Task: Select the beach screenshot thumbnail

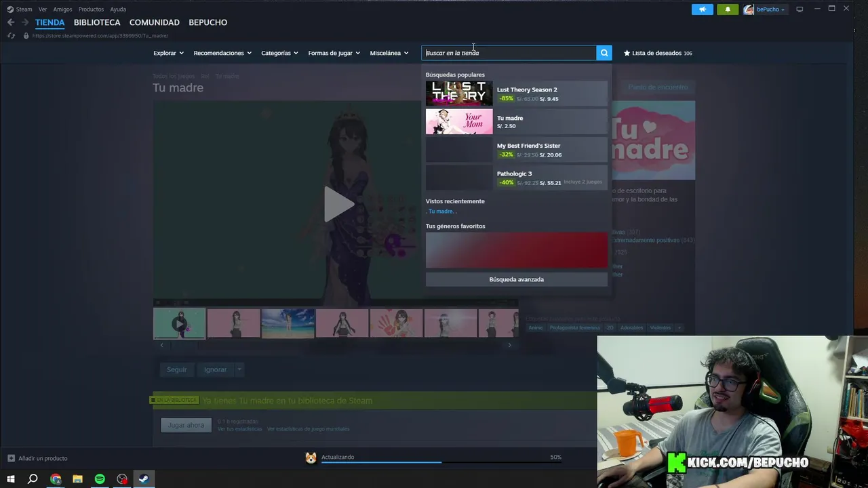Action: pos(288,323)
